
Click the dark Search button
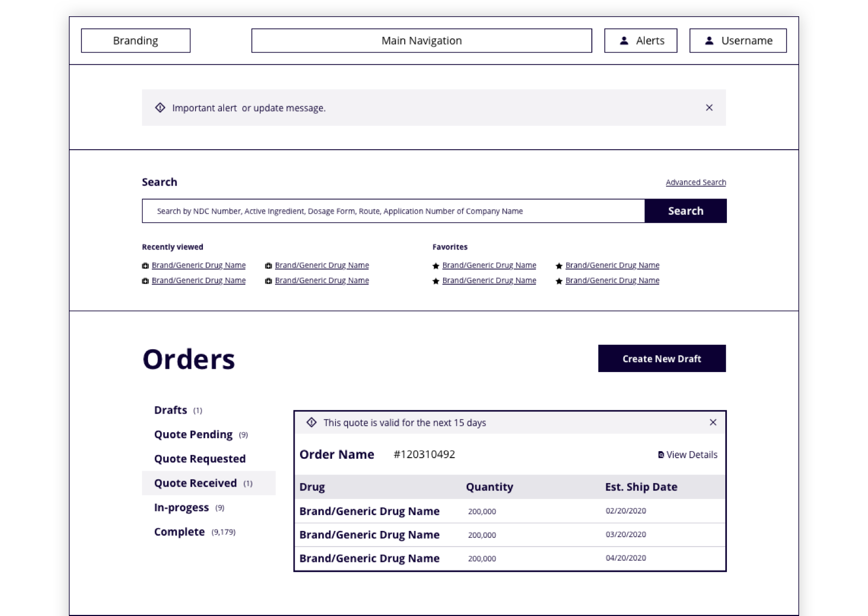click(685, 211)
